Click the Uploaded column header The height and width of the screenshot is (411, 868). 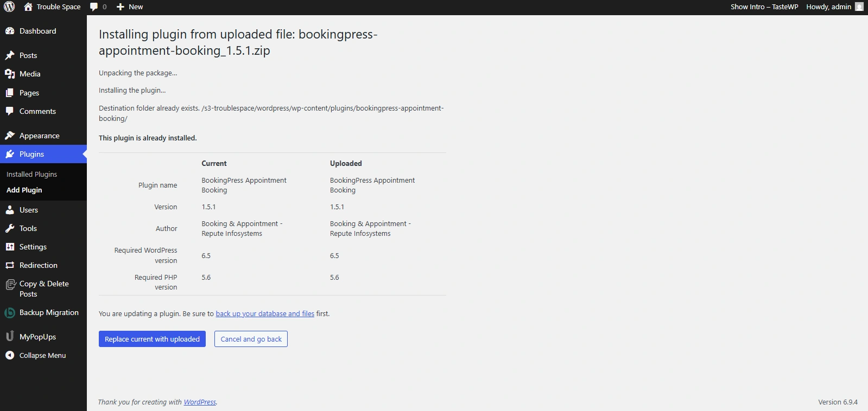346,163
